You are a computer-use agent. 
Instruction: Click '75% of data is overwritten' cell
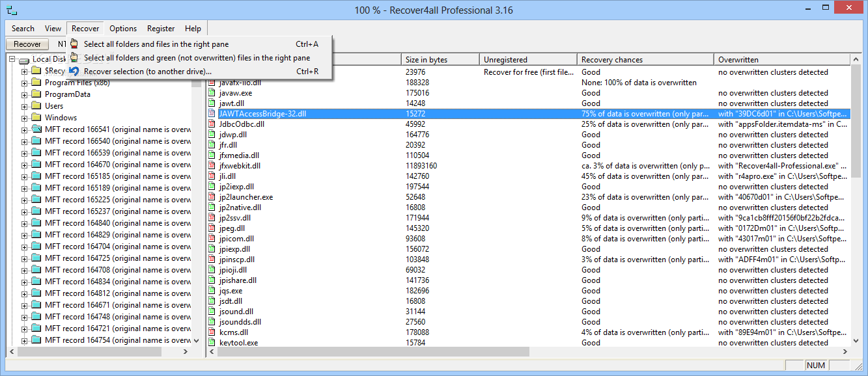[645, 114]
